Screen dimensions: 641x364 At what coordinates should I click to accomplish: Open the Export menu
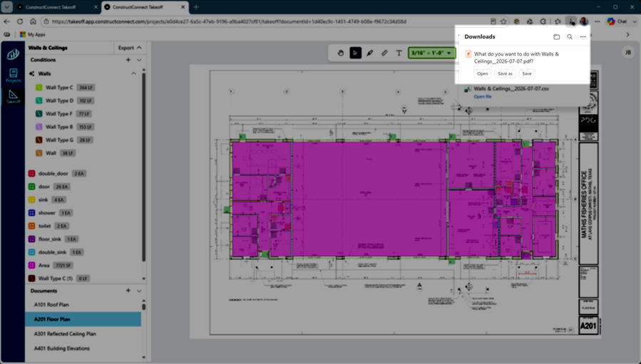pyautogui.click(x=130, y=48)
